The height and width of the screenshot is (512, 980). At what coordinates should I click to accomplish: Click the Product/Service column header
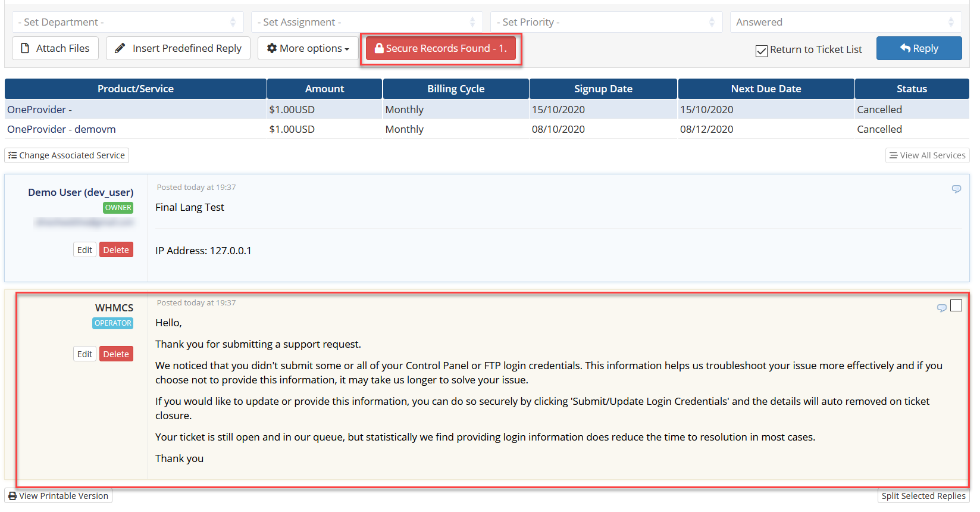coord(136,89)
